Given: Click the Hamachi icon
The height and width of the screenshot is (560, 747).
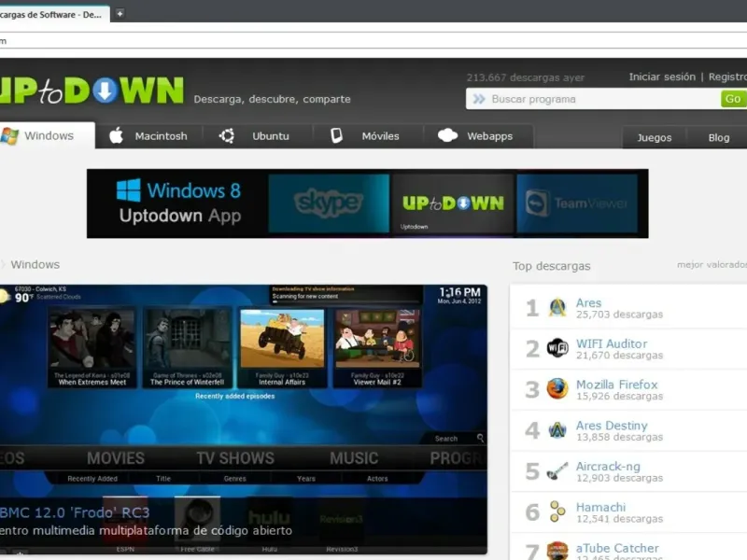Looking at the screenshot, I should click(557, 511).
